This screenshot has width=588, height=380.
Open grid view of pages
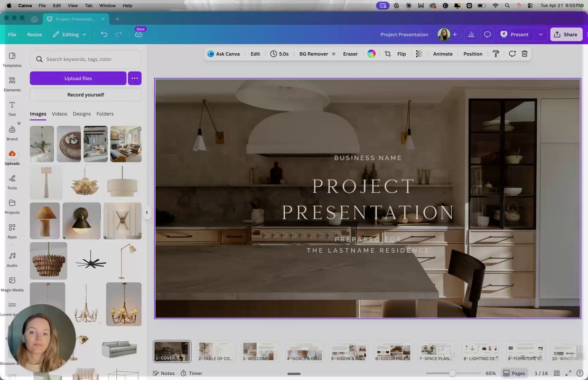556,373
